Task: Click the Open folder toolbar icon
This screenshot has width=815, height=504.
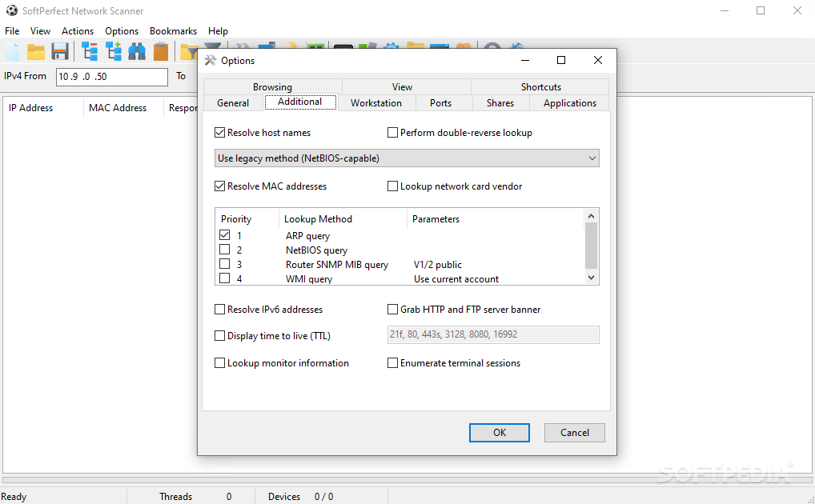Action: [x=36, y=52]
